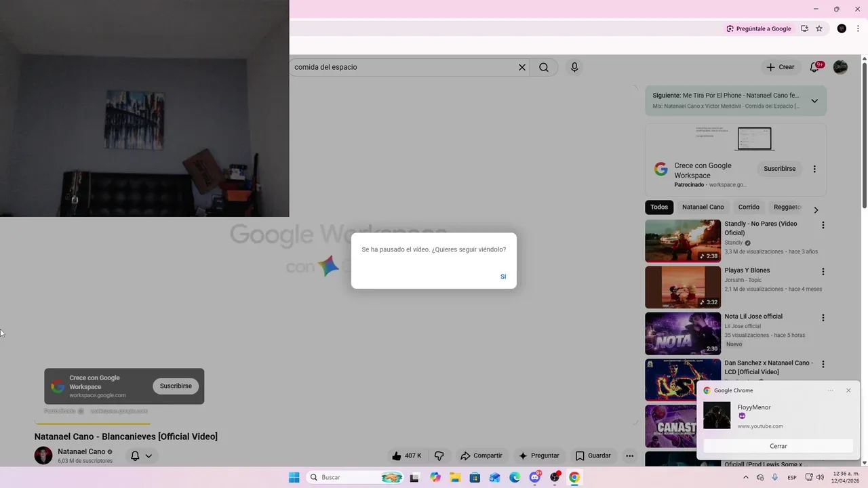
Task: Open Windows Start menu
Action: coord(294,477)
